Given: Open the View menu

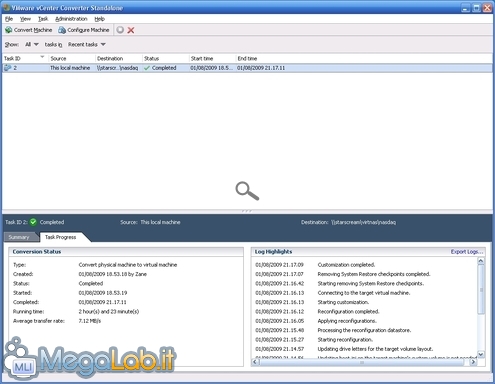Looking at the screenshot, I should point(25,19).
